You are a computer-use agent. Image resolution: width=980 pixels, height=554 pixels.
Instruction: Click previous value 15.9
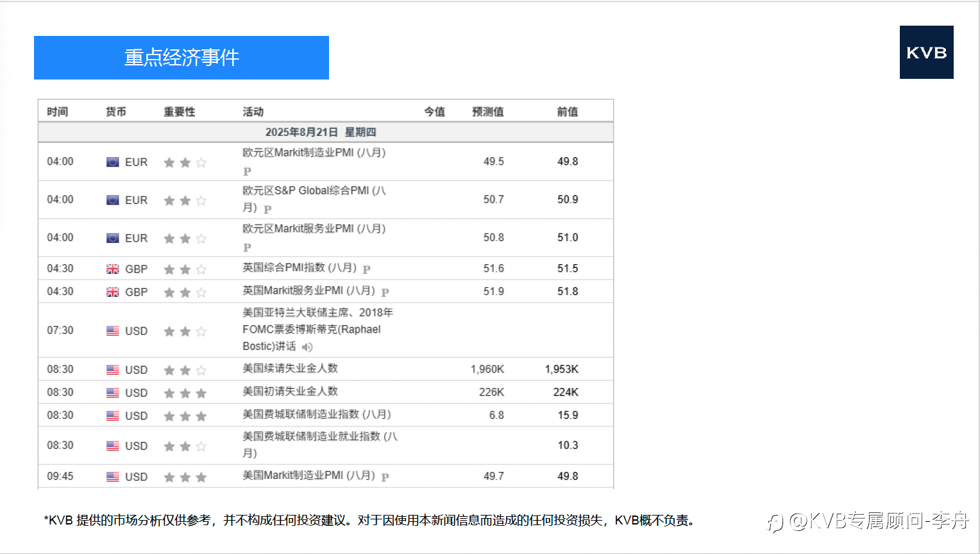568,415
